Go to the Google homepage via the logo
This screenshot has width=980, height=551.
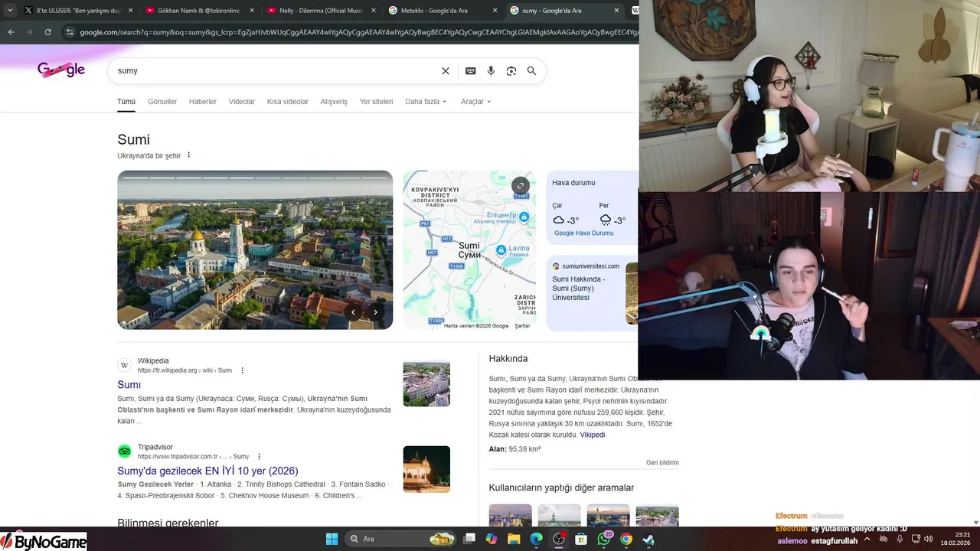(x=61, y=70)
